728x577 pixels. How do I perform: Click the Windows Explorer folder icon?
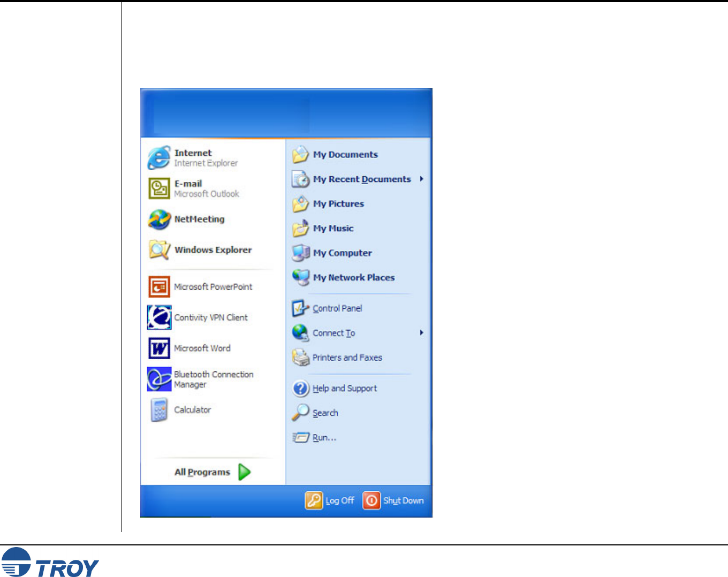tap(159, 249)
